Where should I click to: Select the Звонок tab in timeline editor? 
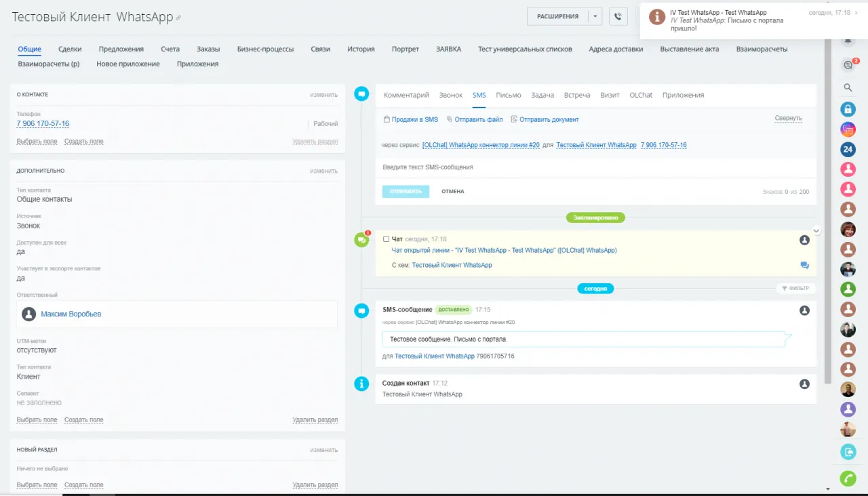pyautogui.click(x=450, y=95)
